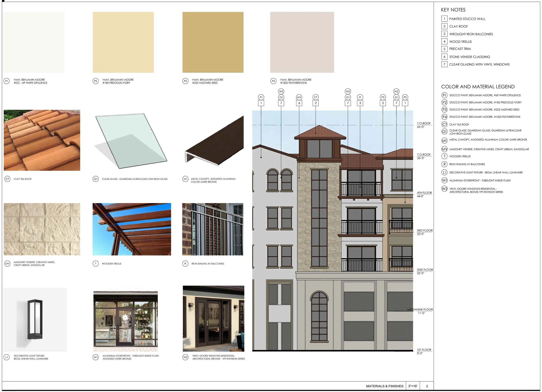Image resolution: width=542 pixels, height=392 pixels.
Task: Click key note 3 Wrought Iron Balconies box
Action: point(444,34)
